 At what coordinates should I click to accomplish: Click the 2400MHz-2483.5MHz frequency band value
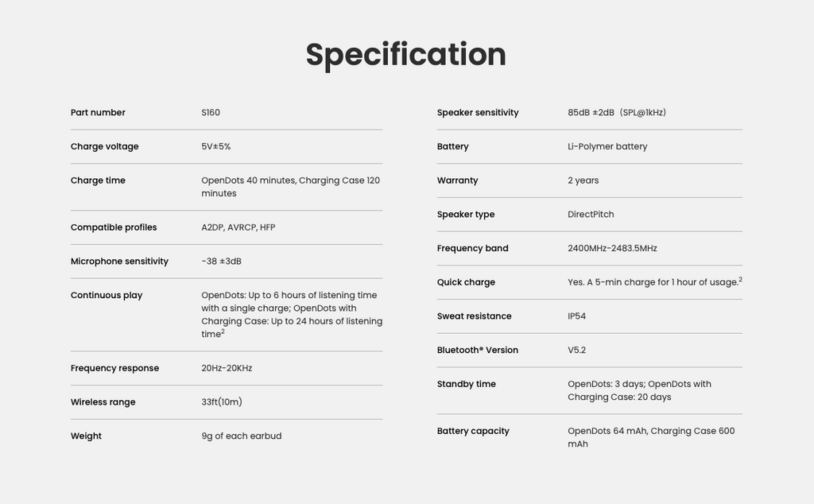coord(612,248)
